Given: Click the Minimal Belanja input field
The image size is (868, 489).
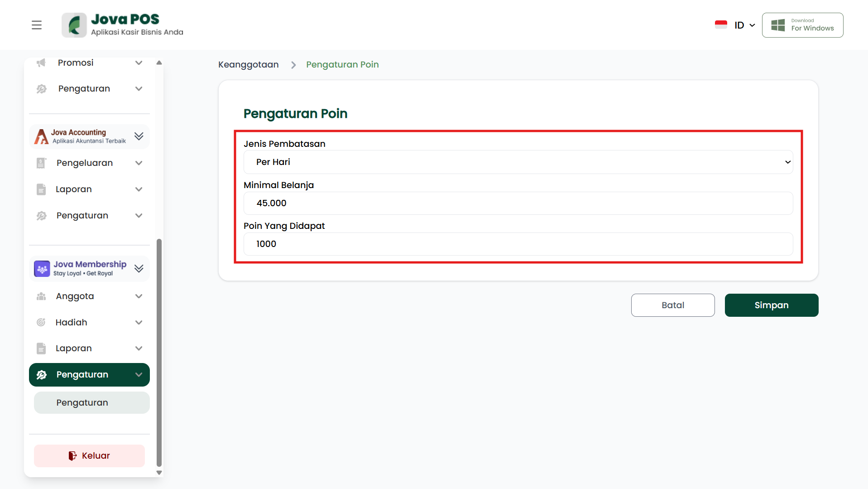Looking at the screenshot, I should coord(518,203).
